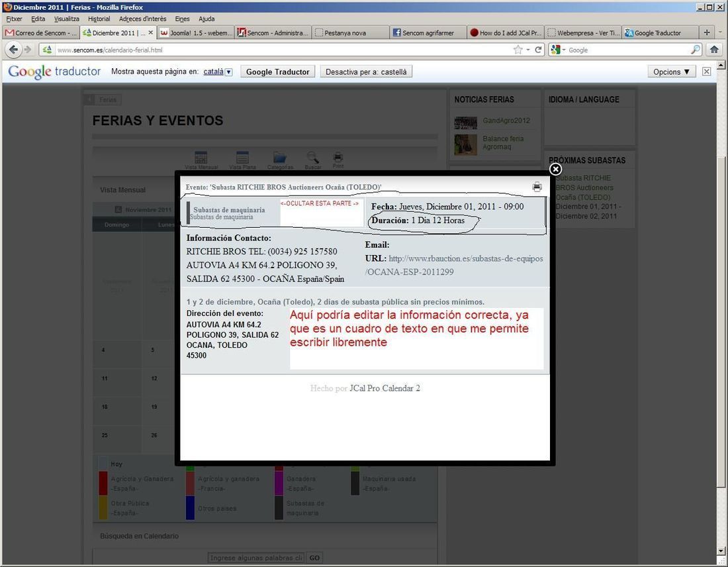Go back with browser back arrow
The width and height of the screenshot is (728, 567).
(x=13, y=50)
